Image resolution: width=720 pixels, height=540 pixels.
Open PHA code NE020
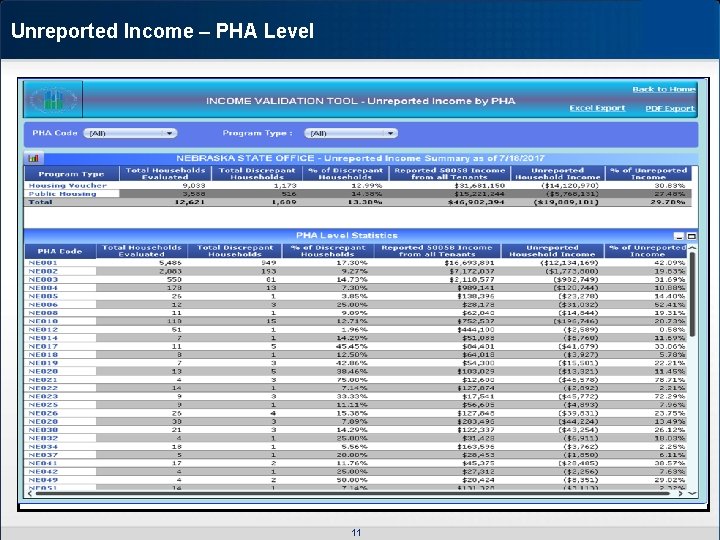click(43, 371)
